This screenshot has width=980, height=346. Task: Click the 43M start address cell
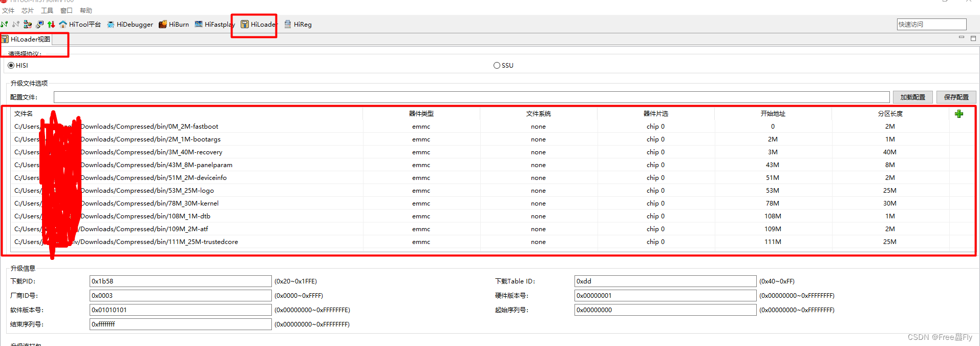click(x=773, y=165)
